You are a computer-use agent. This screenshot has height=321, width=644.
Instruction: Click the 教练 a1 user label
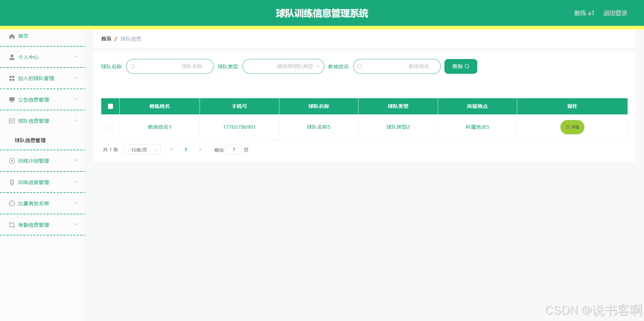coord(584,13)
